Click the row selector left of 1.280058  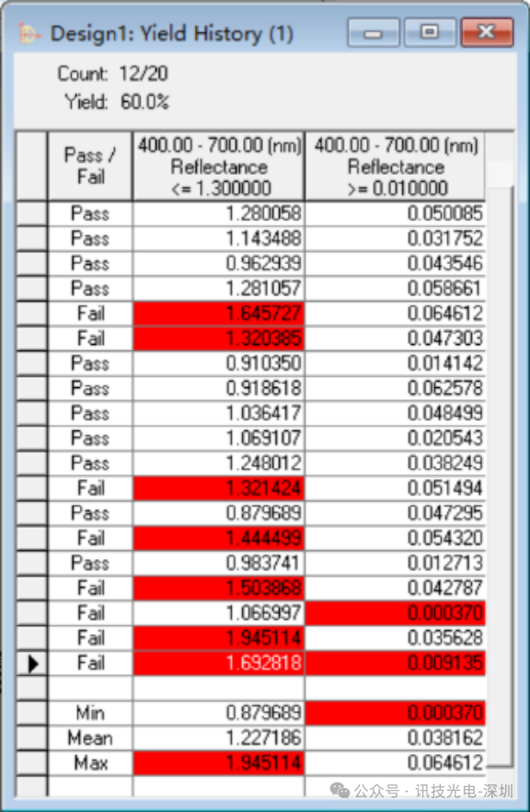31,213
